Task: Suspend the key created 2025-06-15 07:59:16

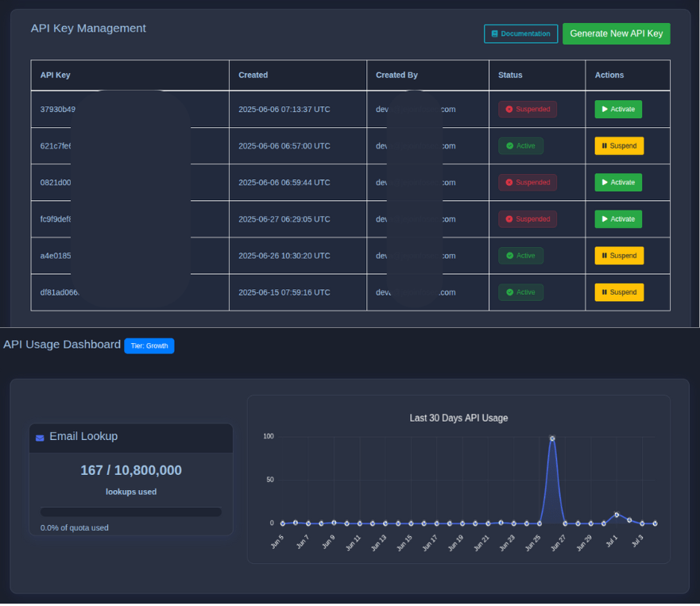Action: click(618, 292)
